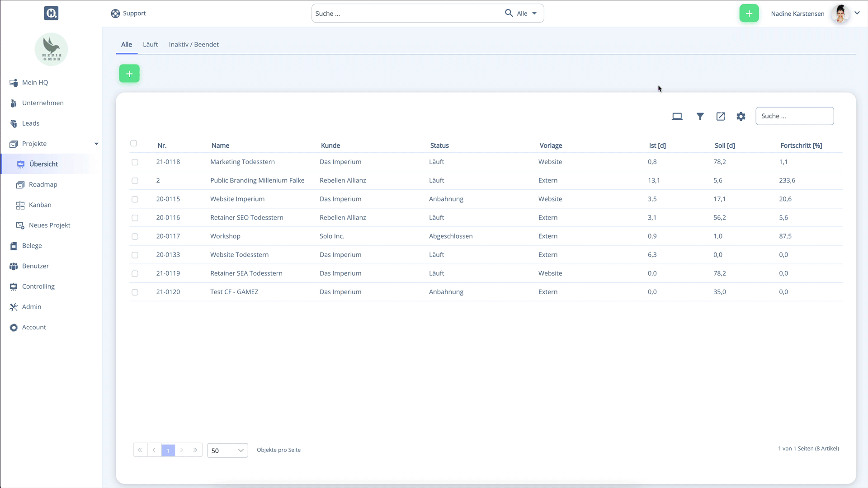Check the row 20-0116 checkbox
Image resolution: width=868 pixels, height=488 pixels.
pyautogui.click(x=135, y=218)
